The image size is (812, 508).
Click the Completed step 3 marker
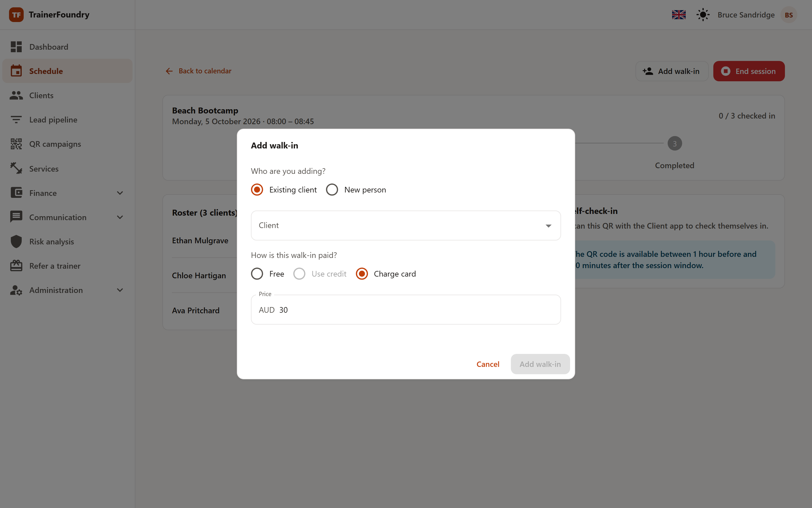point(674,143)
